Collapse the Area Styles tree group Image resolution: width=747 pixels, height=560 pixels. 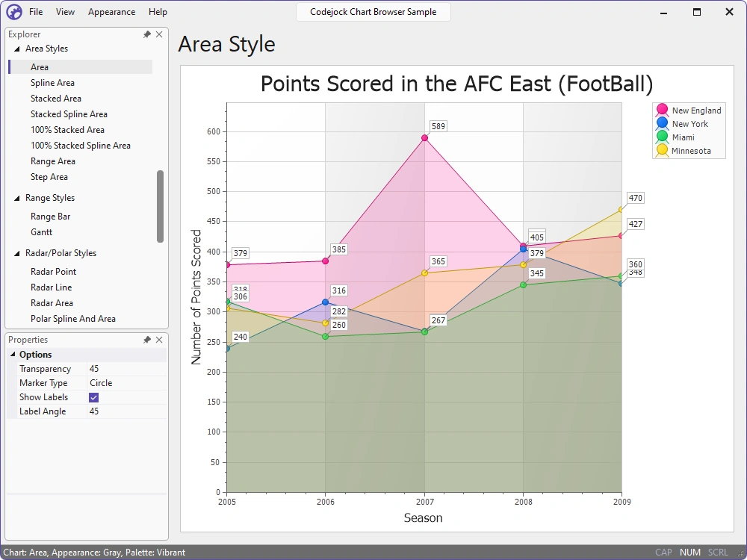(16, 49)
